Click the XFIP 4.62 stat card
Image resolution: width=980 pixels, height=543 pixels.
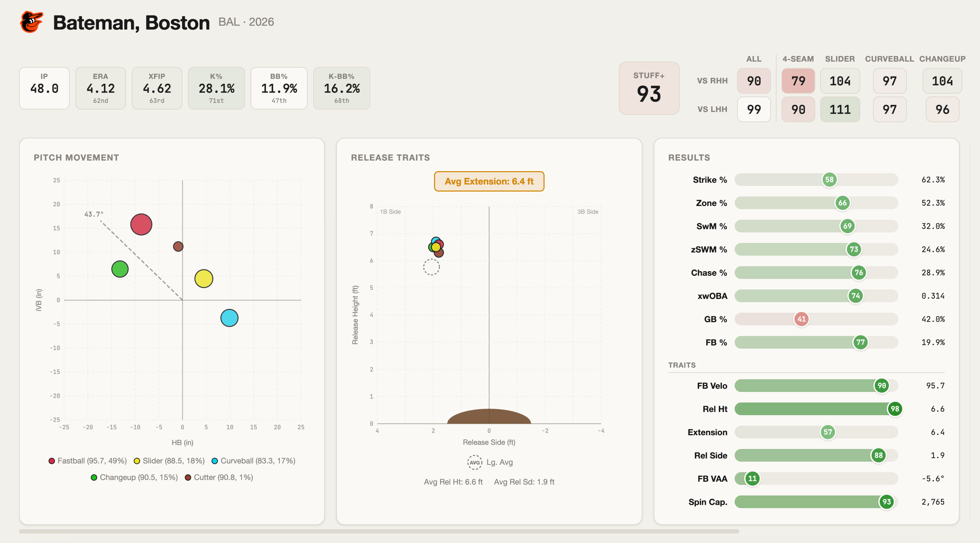pyautogui.click(x=157, y=88)
